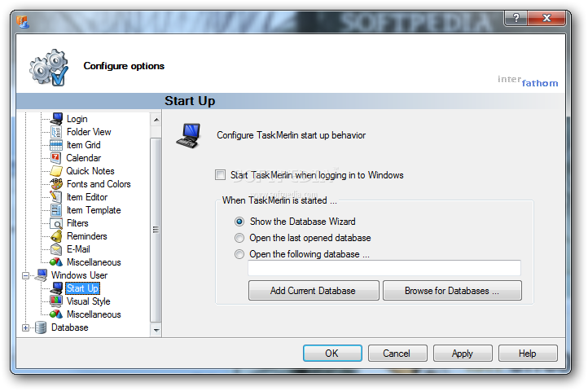
Task: Click the tree scrollbar up arrow
Action: click(x=156, y=120)
